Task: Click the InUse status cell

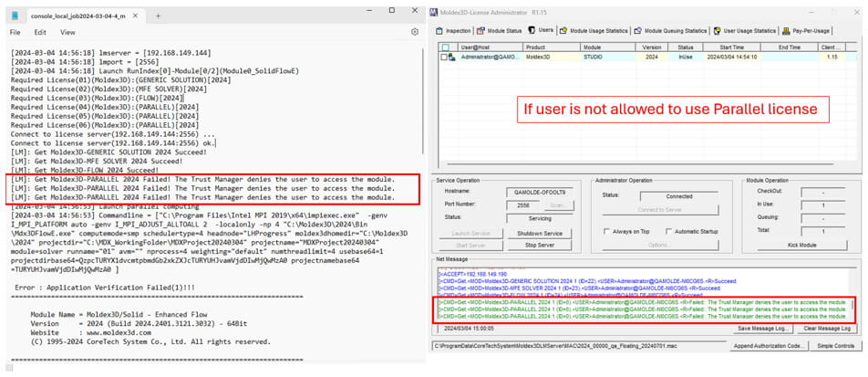Action: point(686,57)
